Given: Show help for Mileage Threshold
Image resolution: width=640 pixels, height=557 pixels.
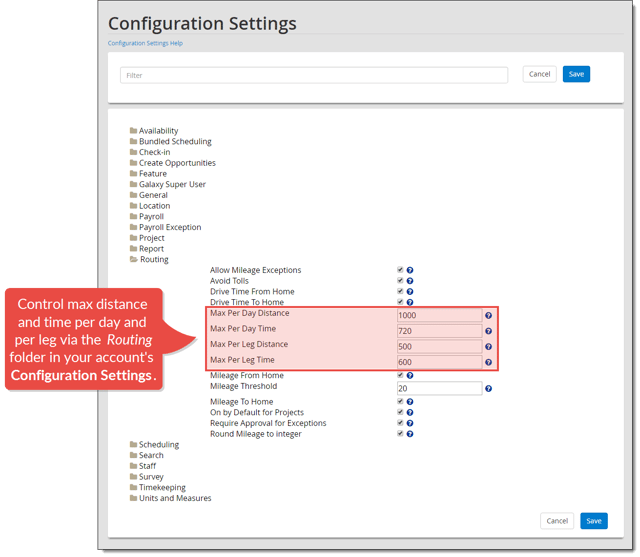Looking at the screenshot, I should coord(488,388).
